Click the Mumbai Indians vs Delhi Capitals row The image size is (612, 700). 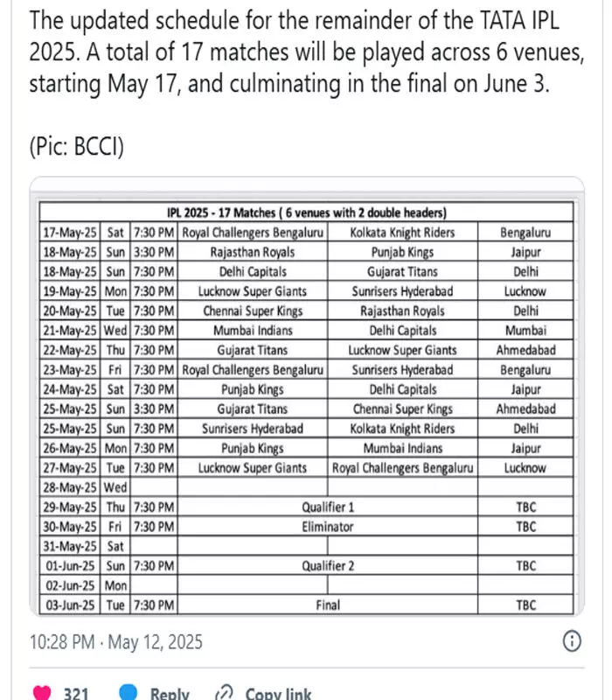click(307, 331)
